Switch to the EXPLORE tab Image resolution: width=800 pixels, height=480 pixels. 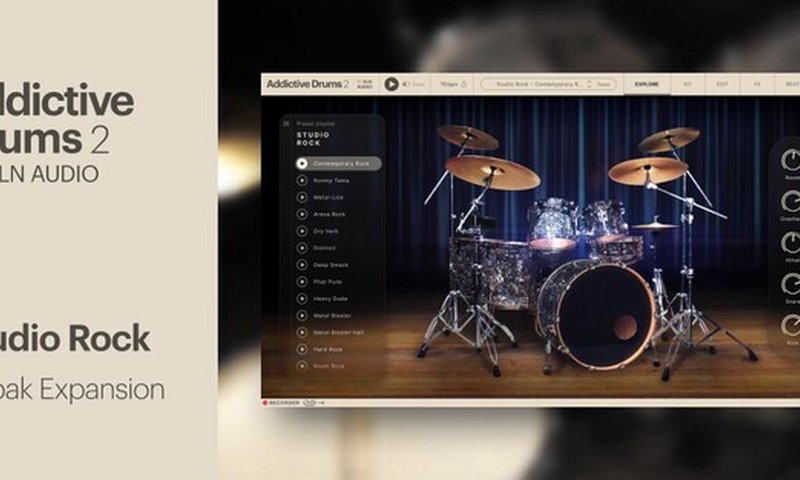tap(648, 85)
